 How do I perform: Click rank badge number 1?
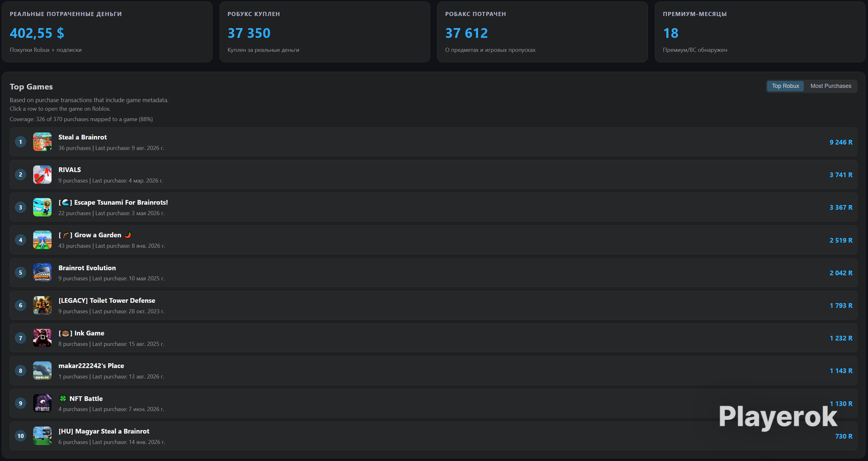(20, 142)
